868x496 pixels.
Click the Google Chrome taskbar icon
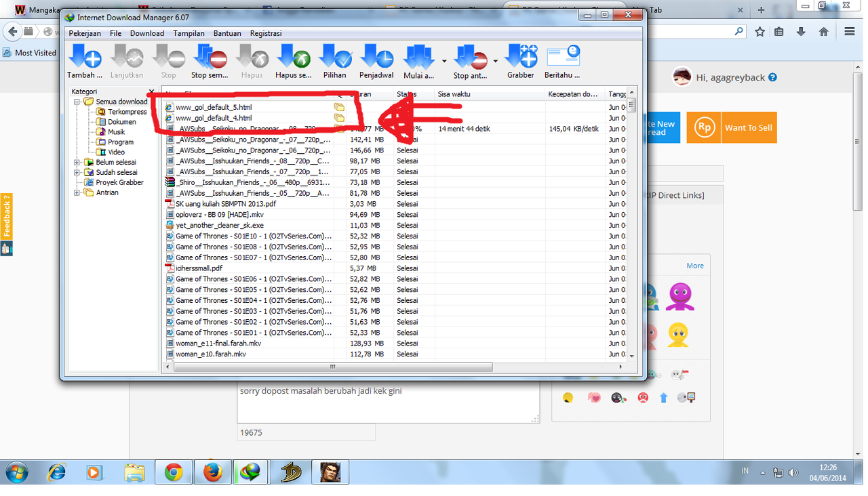(173, 472)
